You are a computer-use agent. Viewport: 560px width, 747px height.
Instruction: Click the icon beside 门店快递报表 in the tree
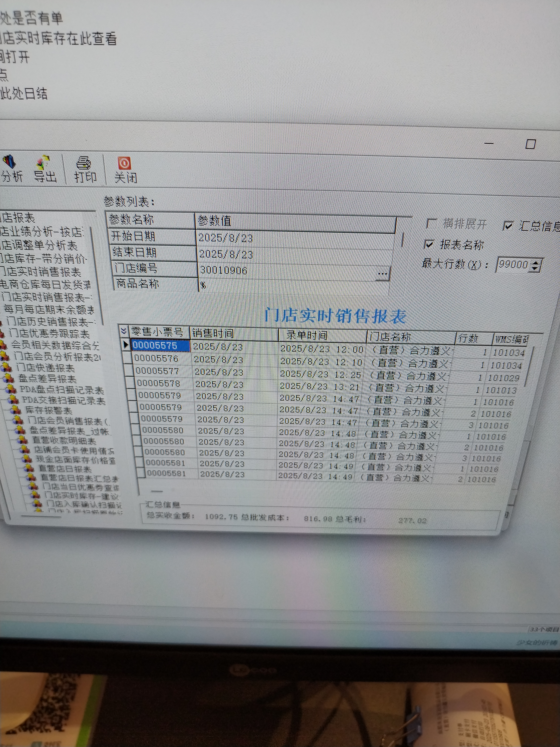tap(6, 367)
